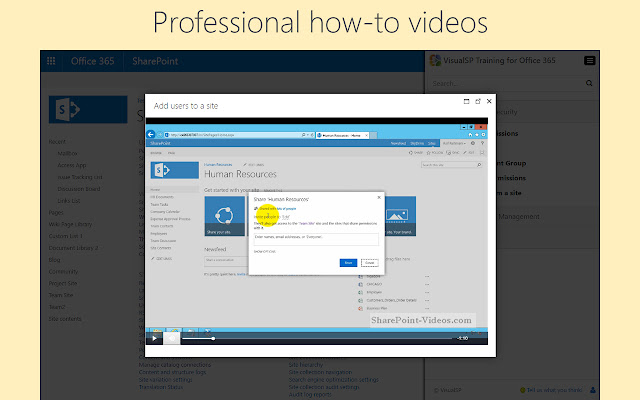
Task: Open Translation Status settings link
Action: [161, 387]
